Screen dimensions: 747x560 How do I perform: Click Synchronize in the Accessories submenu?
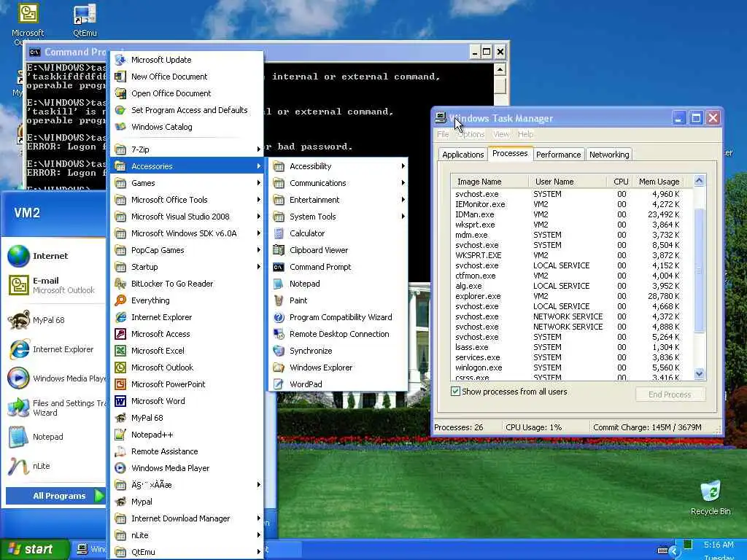[338, 351]
